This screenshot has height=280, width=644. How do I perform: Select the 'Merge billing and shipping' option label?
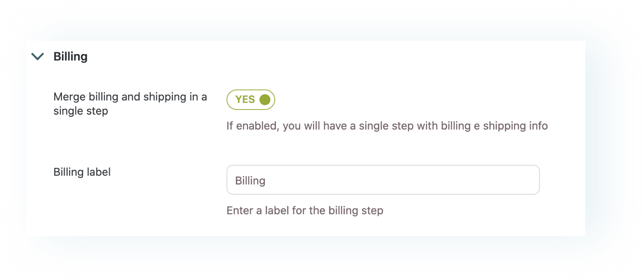tap(130, 104)
